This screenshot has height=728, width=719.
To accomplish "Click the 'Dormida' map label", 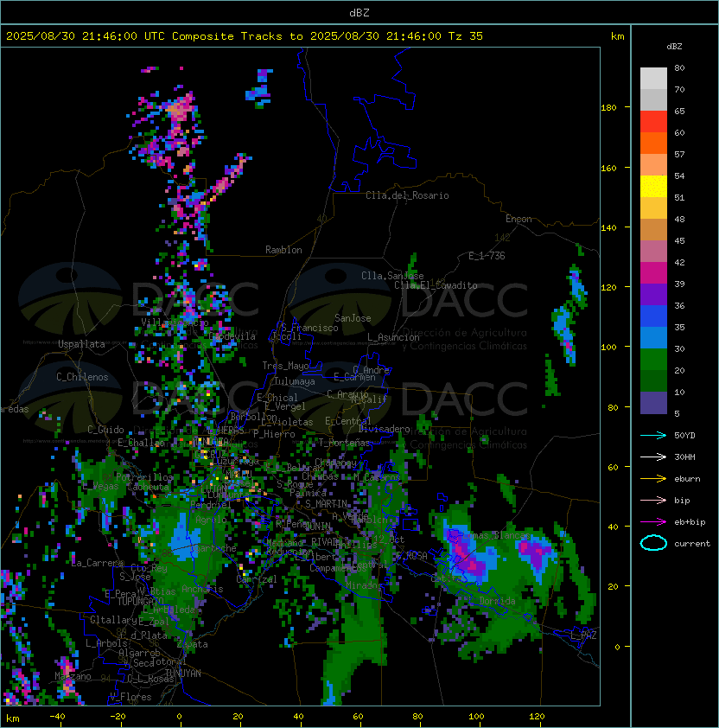I will 497,601.
